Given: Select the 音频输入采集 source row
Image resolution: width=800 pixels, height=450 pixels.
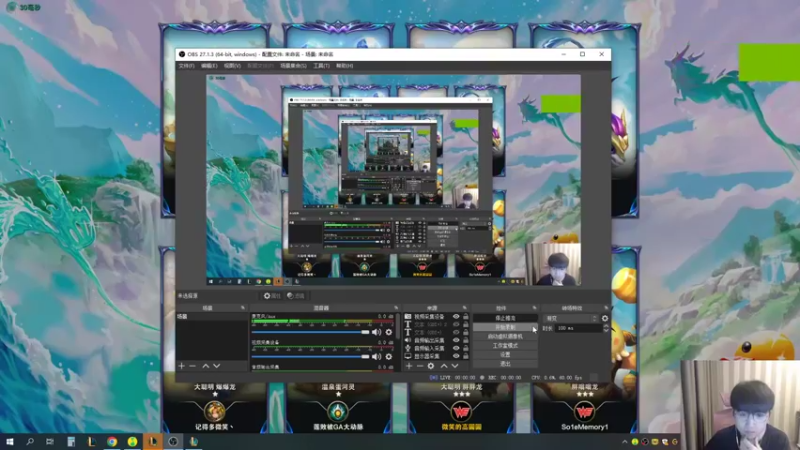Looking at the screenshot, I should pos(436,348).
